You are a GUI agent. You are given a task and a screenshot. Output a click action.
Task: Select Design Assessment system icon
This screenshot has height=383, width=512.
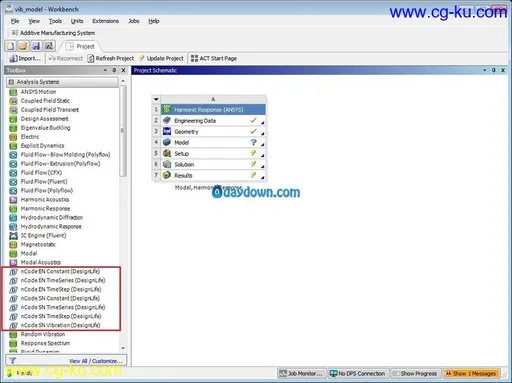click(13, 119)
